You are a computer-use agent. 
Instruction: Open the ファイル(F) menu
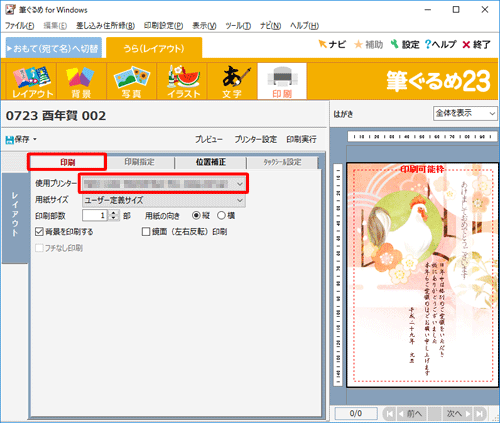(x=20, y=26)
